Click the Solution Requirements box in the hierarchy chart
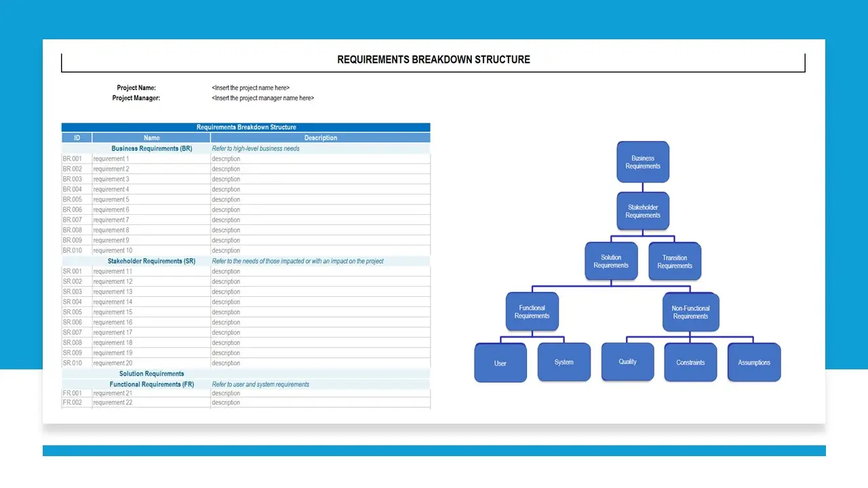The height and width of the screenshot is (488, 868). pyautogui.click(x=611, y=262)
